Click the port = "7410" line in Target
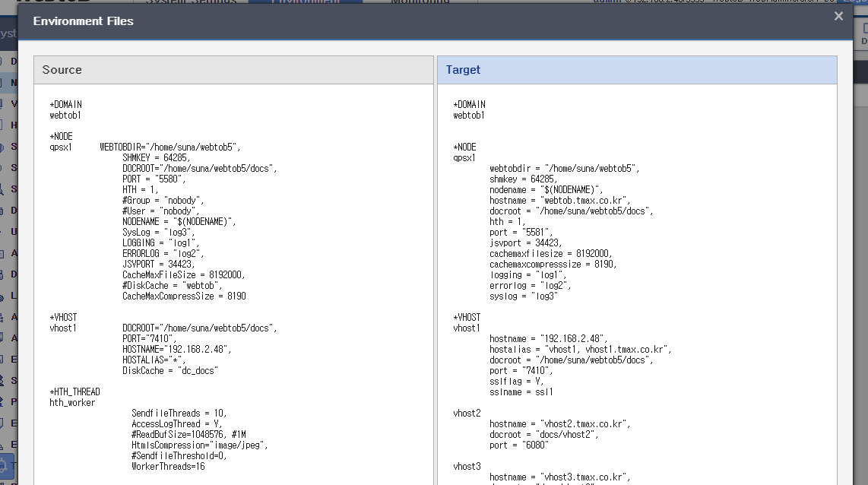The width and height of the screenshot is (868, 485). (521, 371)
